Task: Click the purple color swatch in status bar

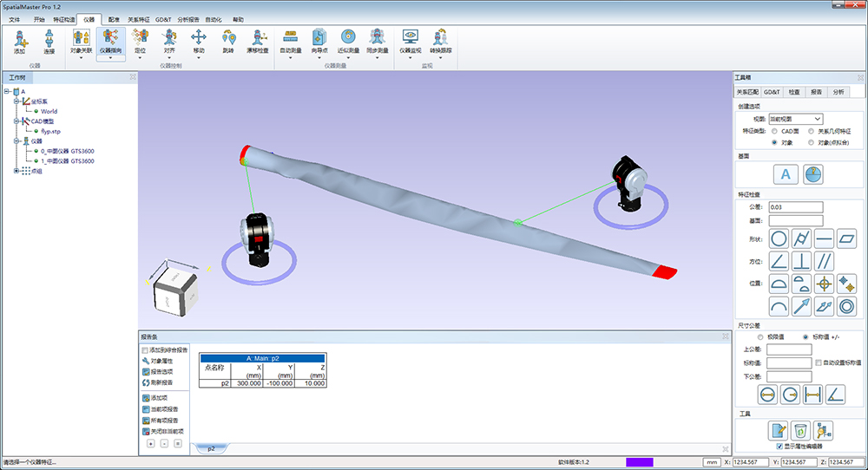Action: tap(639, 462)
